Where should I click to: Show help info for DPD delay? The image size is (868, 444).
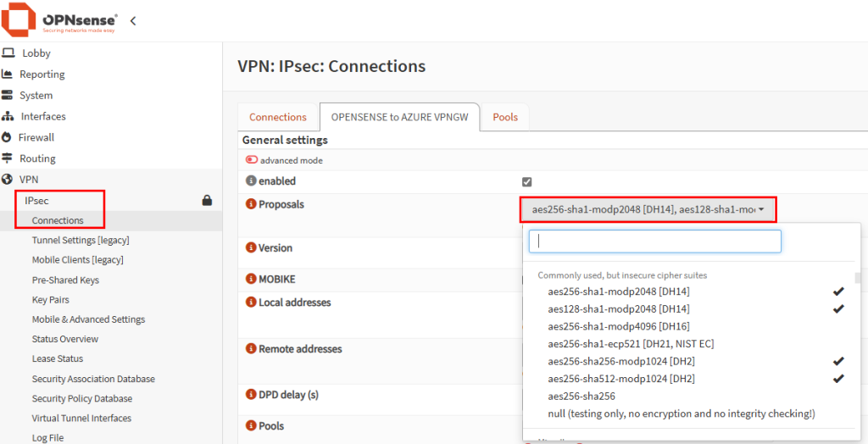coord(251,395)
